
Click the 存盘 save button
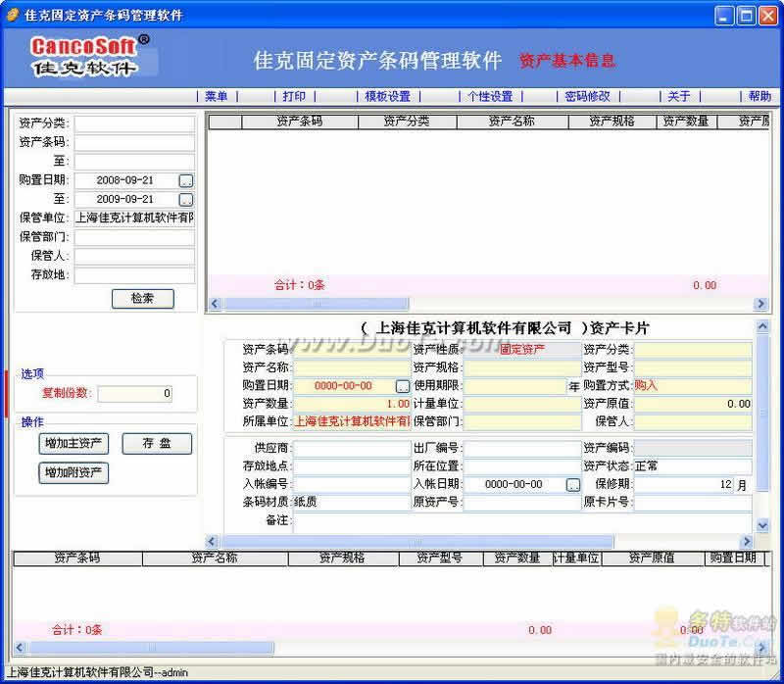157,444
